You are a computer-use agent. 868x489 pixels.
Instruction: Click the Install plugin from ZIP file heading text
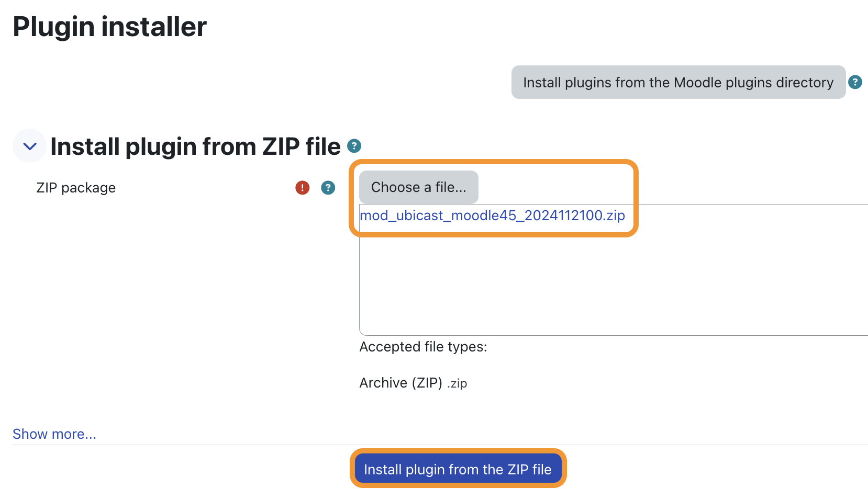point(195,146)
